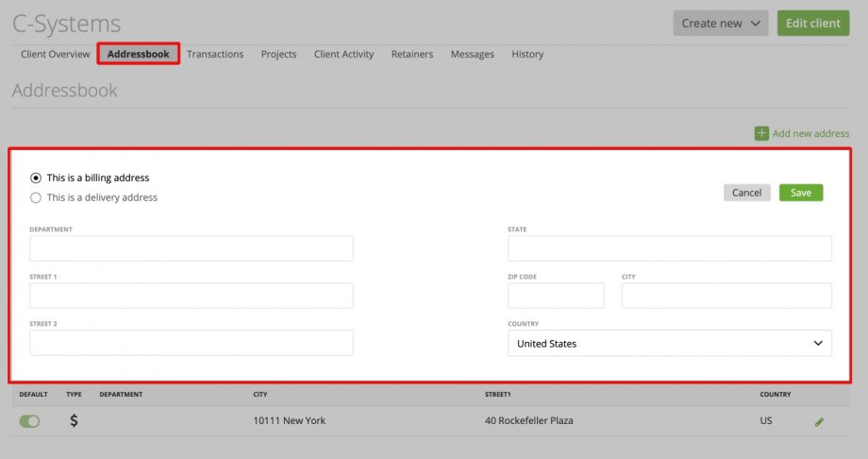Viewport: 868px width, 459px height.
Task: View the Client Activity tab
Action: (343, 54)
